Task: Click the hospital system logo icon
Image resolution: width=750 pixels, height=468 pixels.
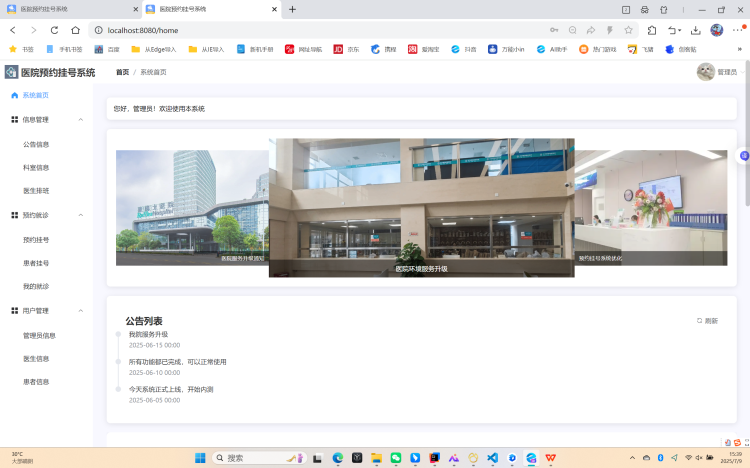Action: coord(11,72)
